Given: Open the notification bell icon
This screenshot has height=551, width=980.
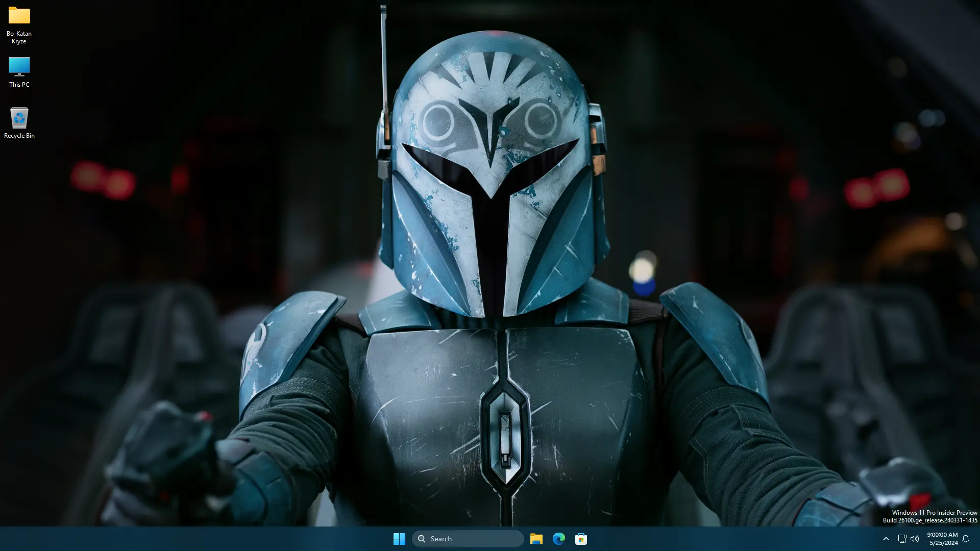Looking at the screenshot, I should tap(966, 539).
